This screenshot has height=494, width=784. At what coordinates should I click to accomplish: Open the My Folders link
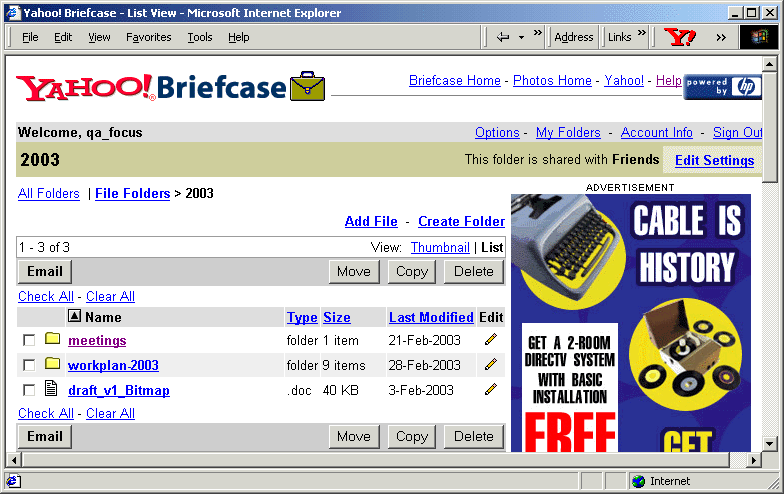568,132
